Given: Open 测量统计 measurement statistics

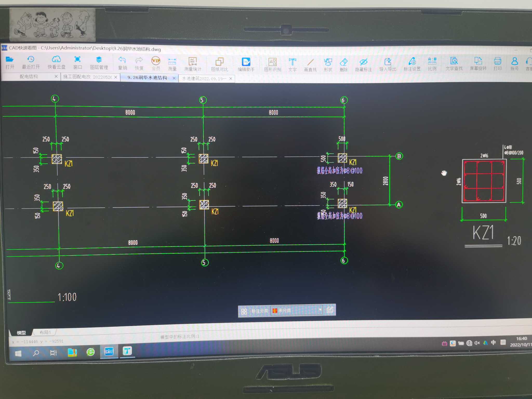Looking at the screenshot, I should (x=192, y=64).
